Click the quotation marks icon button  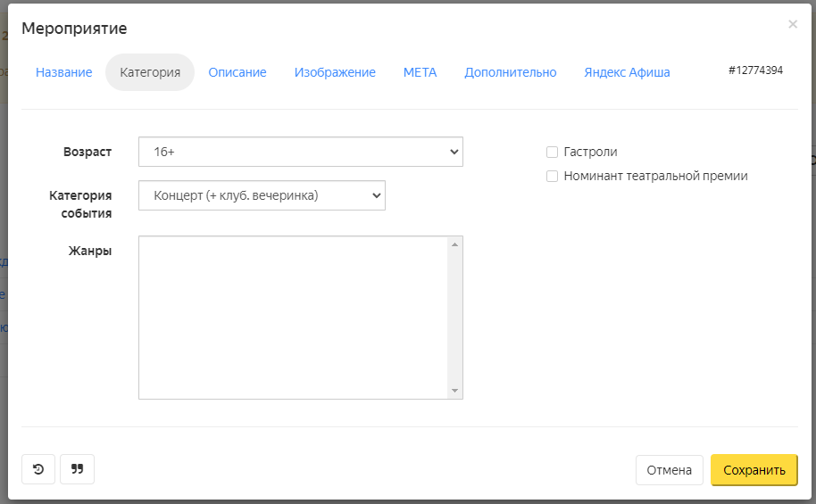pyautogui.click(x=77, y=469)
